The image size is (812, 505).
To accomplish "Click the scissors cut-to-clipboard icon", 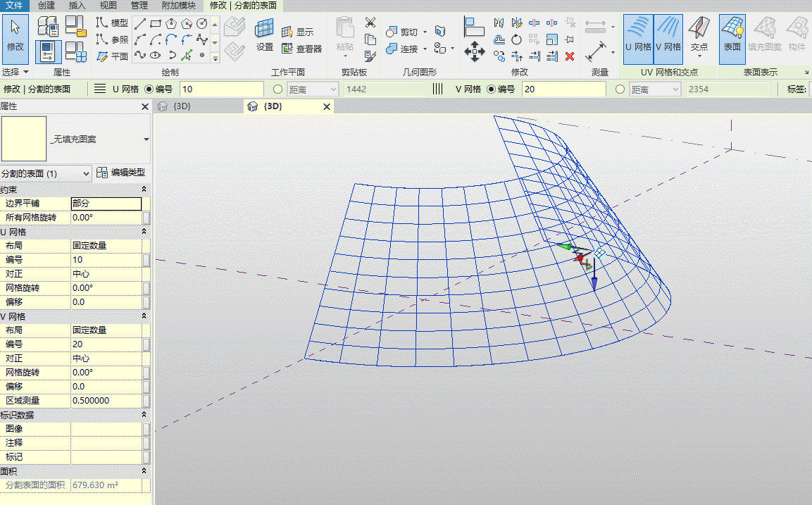I will (370, 23).
